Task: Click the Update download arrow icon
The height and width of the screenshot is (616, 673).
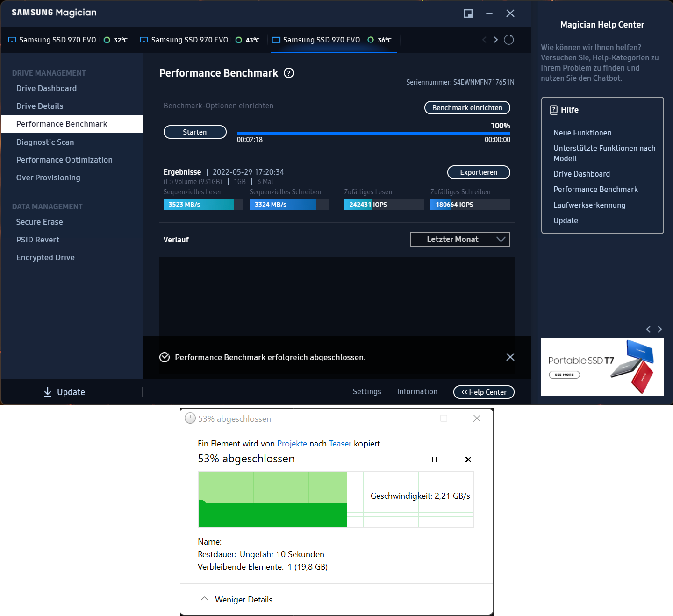Action: (48, 392)
